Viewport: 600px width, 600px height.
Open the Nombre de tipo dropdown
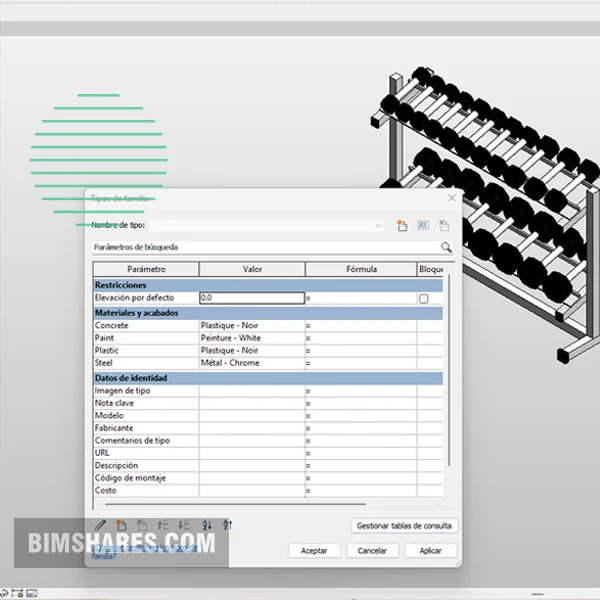tap(378, 226)
